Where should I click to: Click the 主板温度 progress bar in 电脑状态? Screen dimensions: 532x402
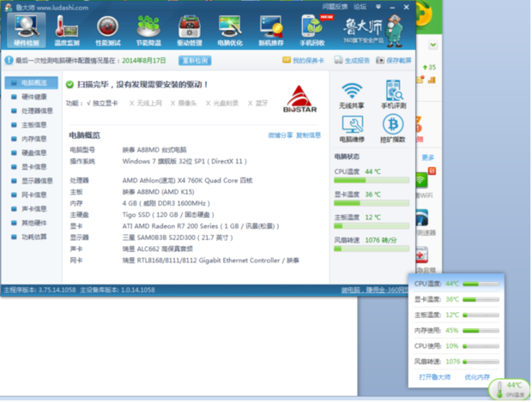point(372,225)
